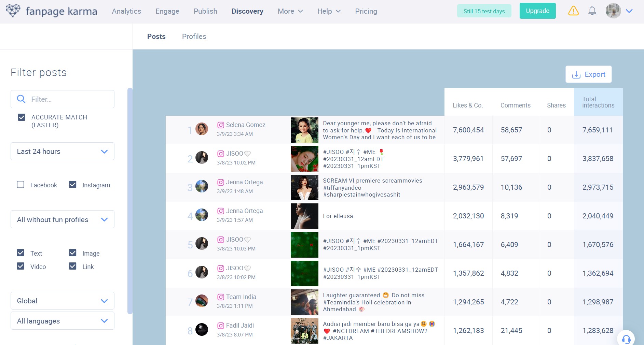Click Instagram icon in row 5 JISOO

pyautogui.click(x=221, y=240)
